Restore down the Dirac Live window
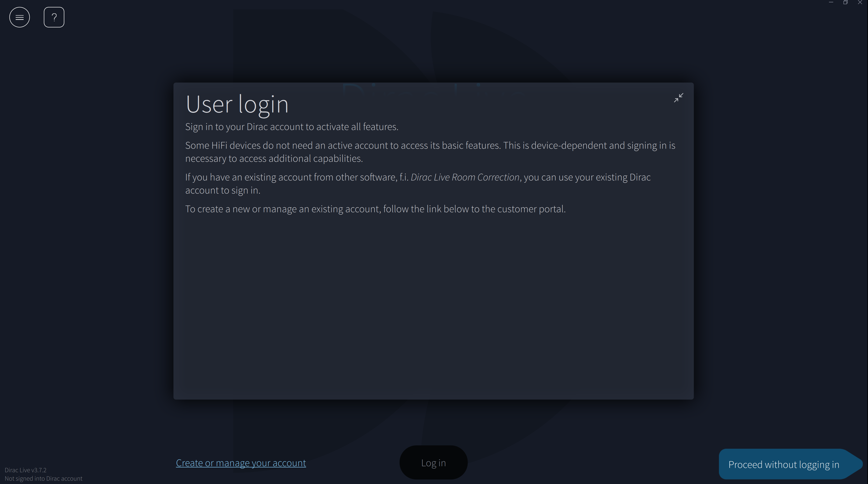This screenshot has width=868, height=484. (x=845, y=2)
